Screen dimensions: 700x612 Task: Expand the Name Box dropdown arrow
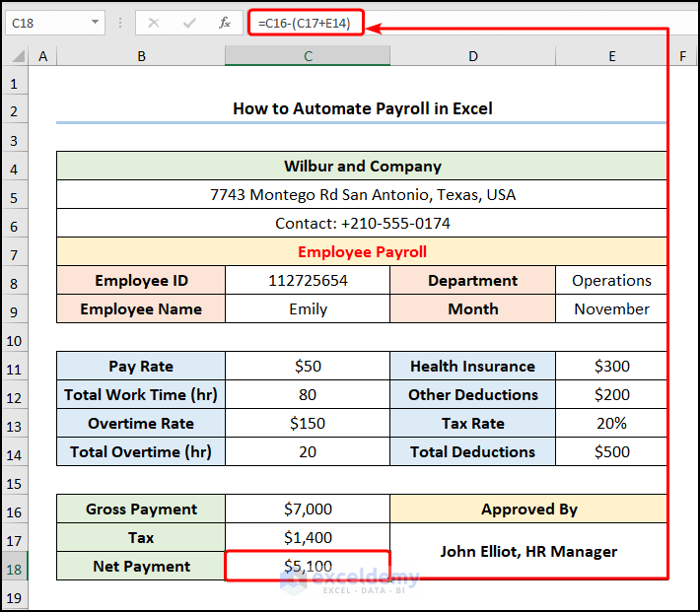[x=96, y=22]
